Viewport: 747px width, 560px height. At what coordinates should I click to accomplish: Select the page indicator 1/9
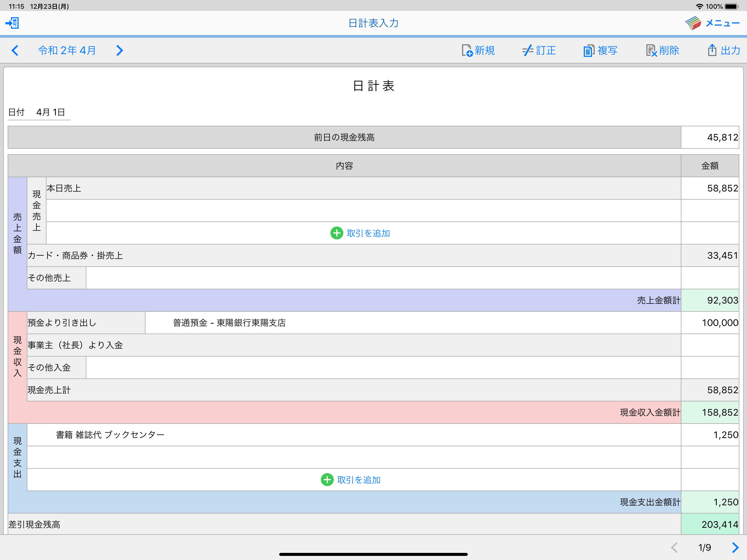click(704, 547)
